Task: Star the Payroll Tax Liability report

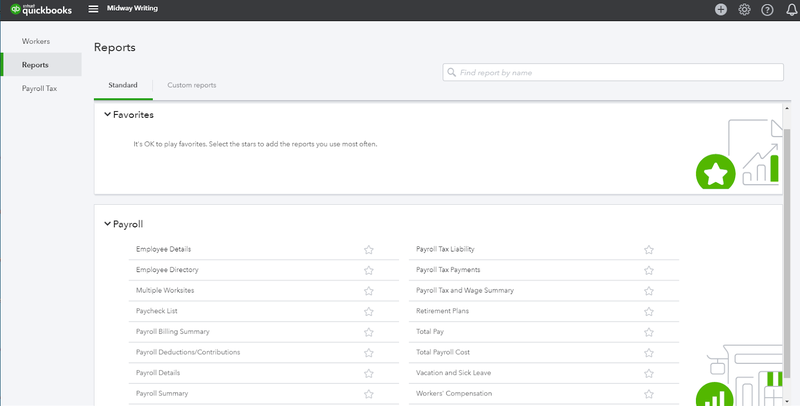Action: [x=649, y=249]
